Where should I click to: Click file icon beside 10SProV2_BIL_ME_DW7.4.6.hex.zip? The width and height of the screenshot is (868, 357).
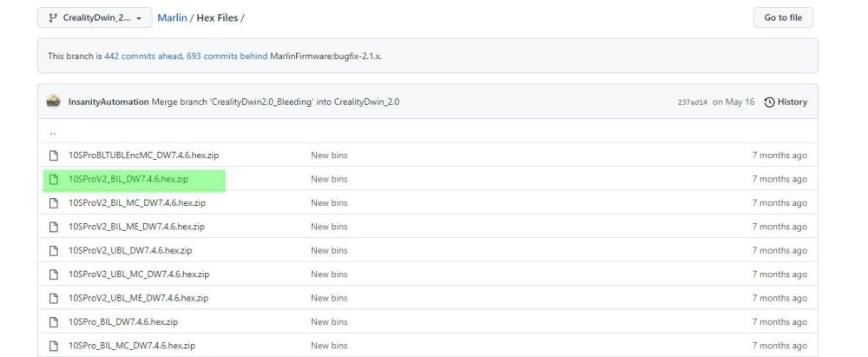(x=54, y=227)
